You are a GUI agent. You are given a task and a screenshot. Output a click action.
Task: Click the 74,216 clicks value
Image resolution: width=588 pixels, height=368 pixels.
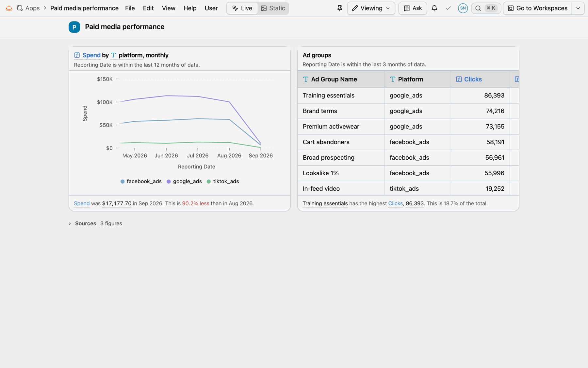pyautogui.click(x=495, y=111)
